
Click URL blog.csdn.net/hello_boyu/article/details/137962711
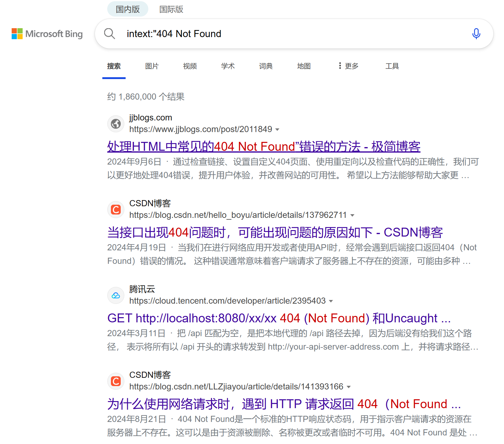tap(238, 215)
